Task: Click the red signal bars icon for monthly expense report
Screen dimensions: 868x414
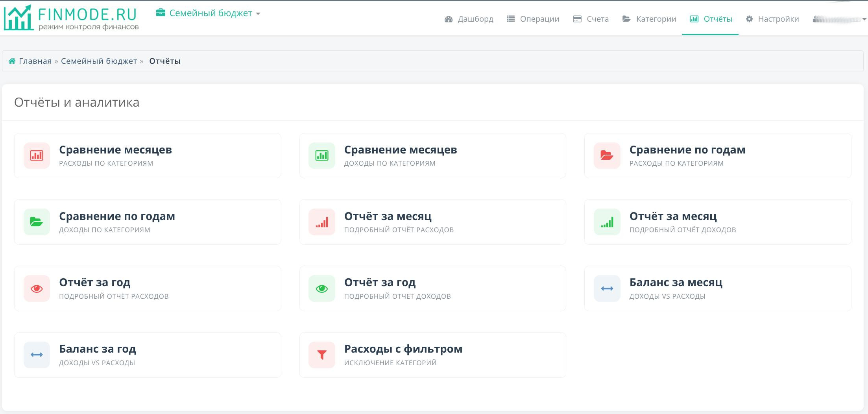Action: pyautogui.click(x=321, y=222)
